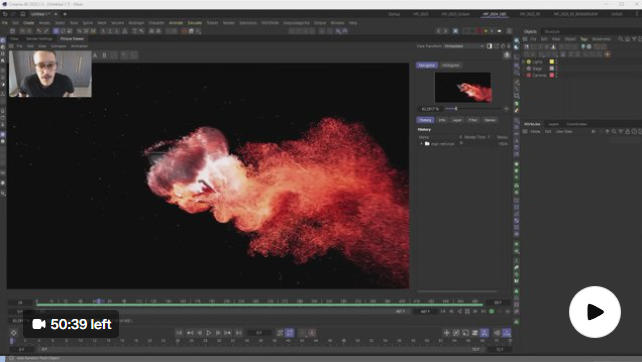Click the Undo arrow icon at top left
This screenshot has height=362, width=642.
pos(5,14)
